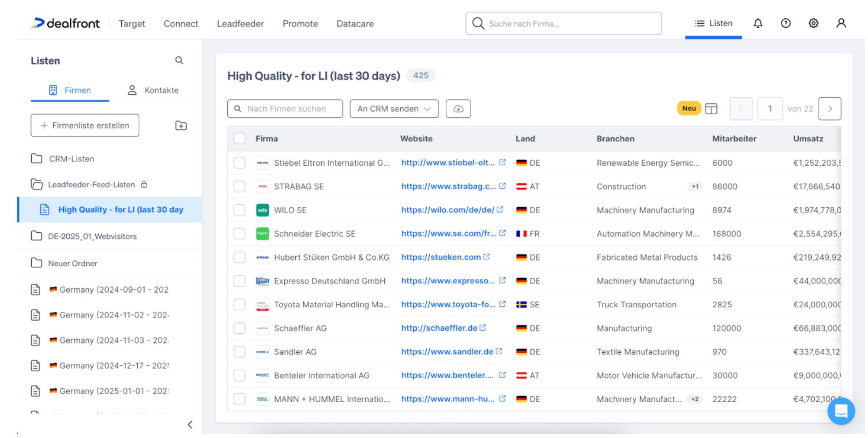Open the help question mark icon
This screenshot has height=438, width=868.
click(x=786, y=23)
